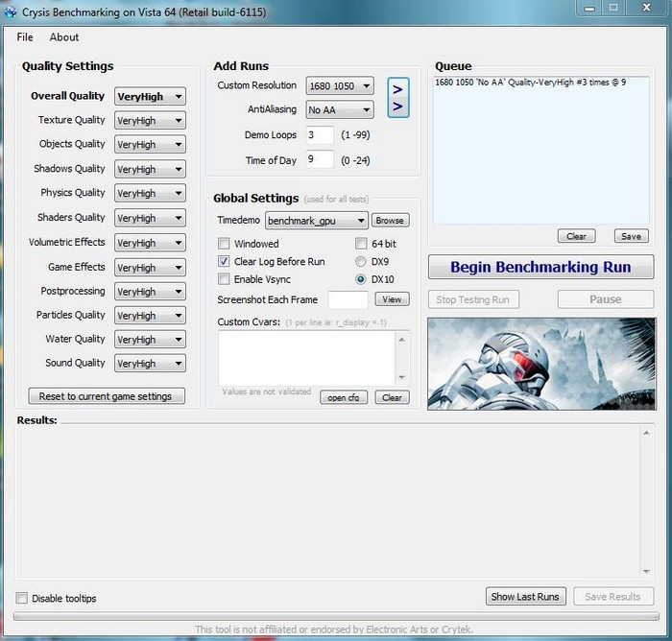Viewport: 672px width, 641px height.
Task: Click the Time of Day input field
Action: pos(320,160)
